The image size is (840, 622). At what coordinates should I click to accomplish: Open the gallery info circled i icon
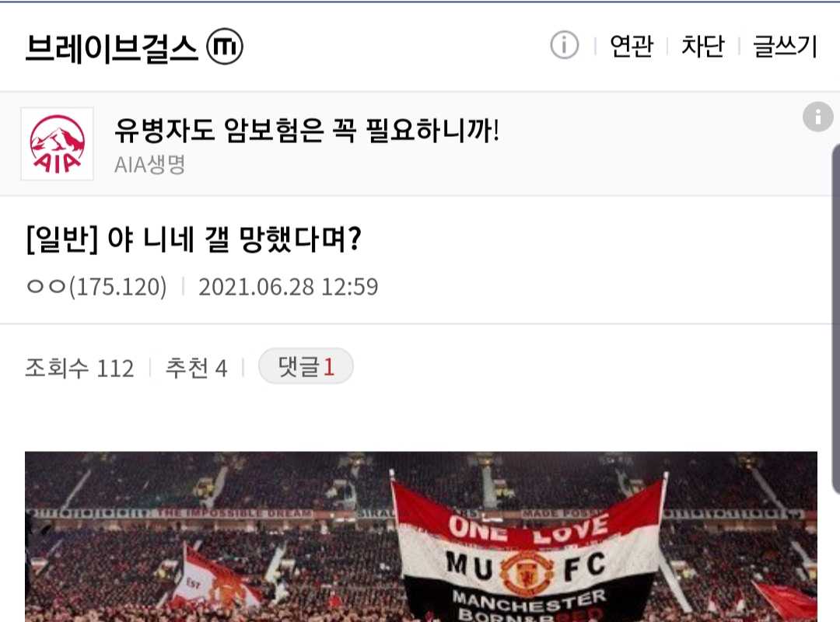(x=564, y=45)
